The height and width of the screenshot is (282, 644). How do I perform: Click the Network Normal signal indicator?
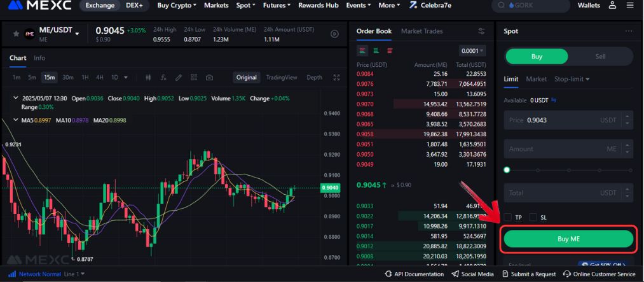(34, 274)
